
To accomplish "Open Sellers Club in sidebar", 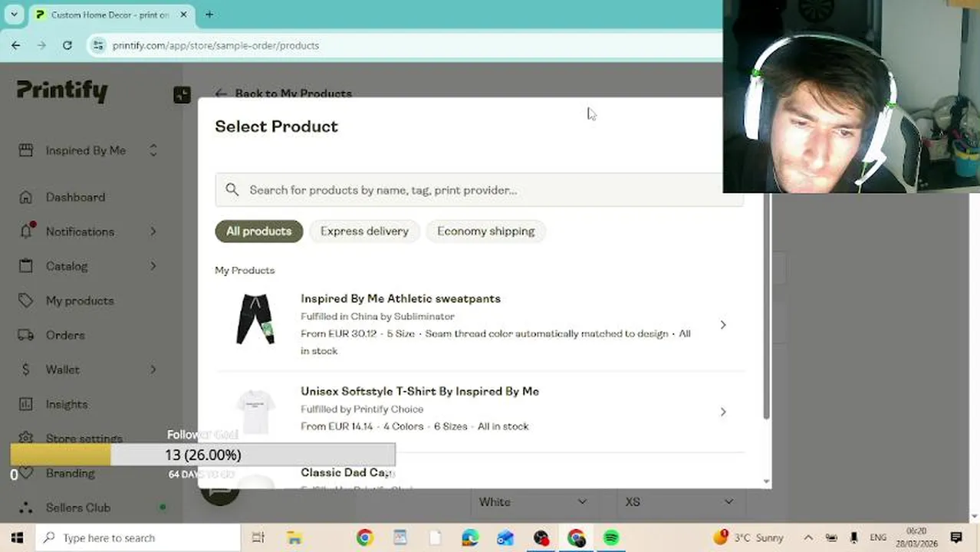I will coord(78,508).
